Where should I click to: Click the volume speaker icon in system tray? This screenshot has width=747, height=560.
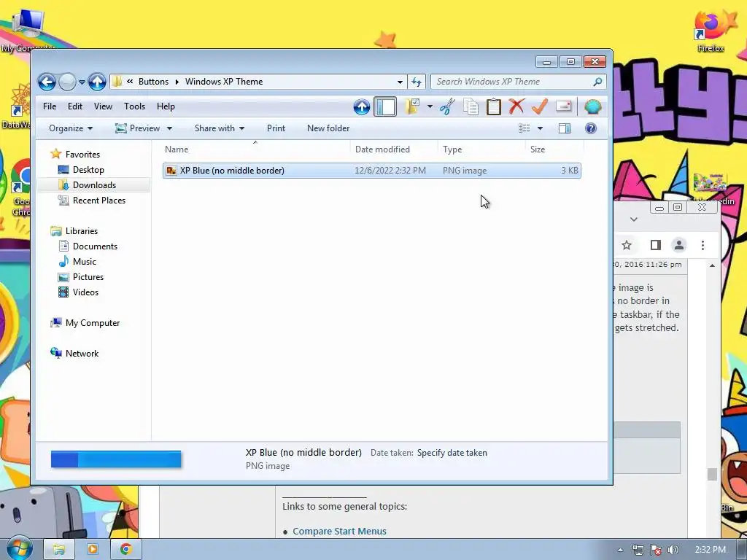(673, 550)
